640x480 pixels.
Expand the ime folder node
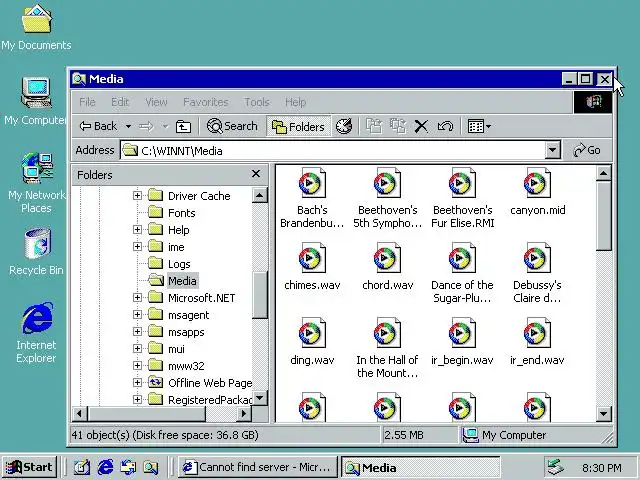pos(137,247)
